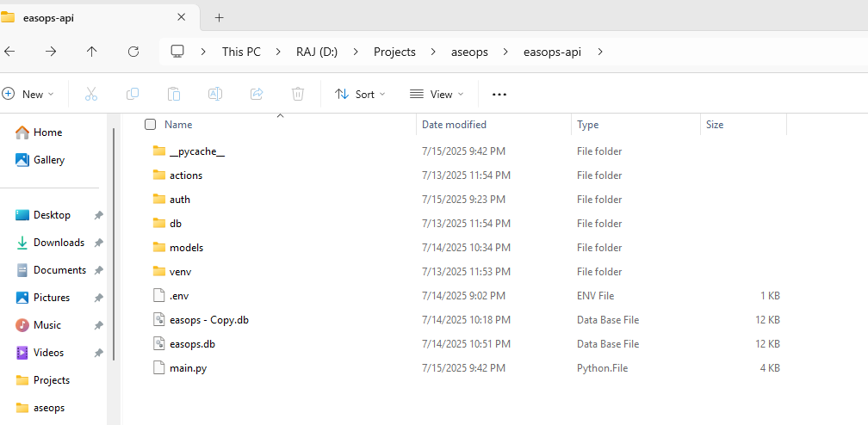Open the View layout dropdown
The width and height of the screenshot is (868, 425).
(x=437, y=94)
